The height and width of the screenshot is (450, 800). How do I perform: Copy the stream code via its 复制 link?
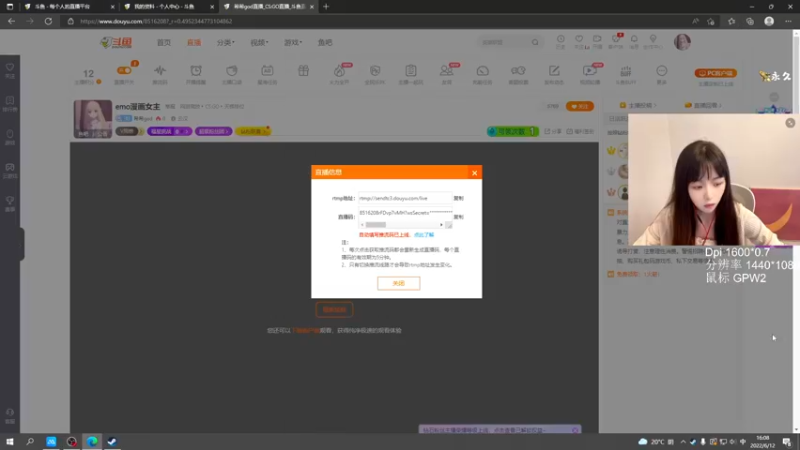[x=458, y=217]
